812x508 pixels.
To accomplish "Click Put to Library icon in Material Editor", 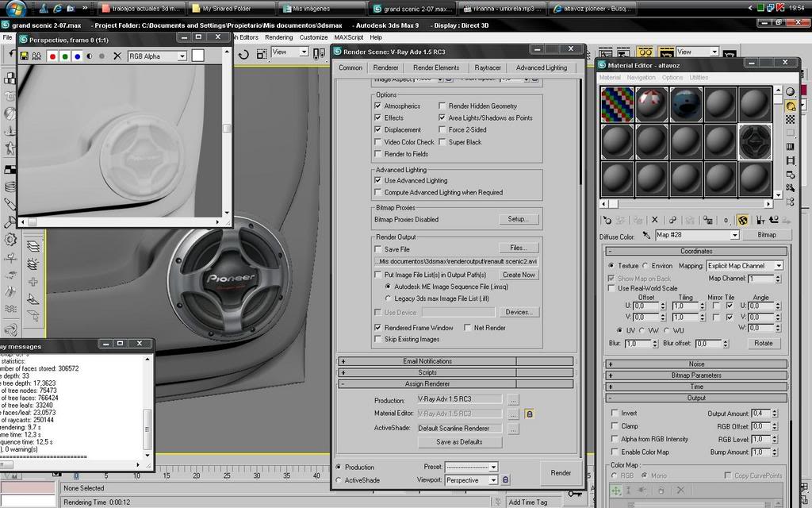I will pos(707,221).
